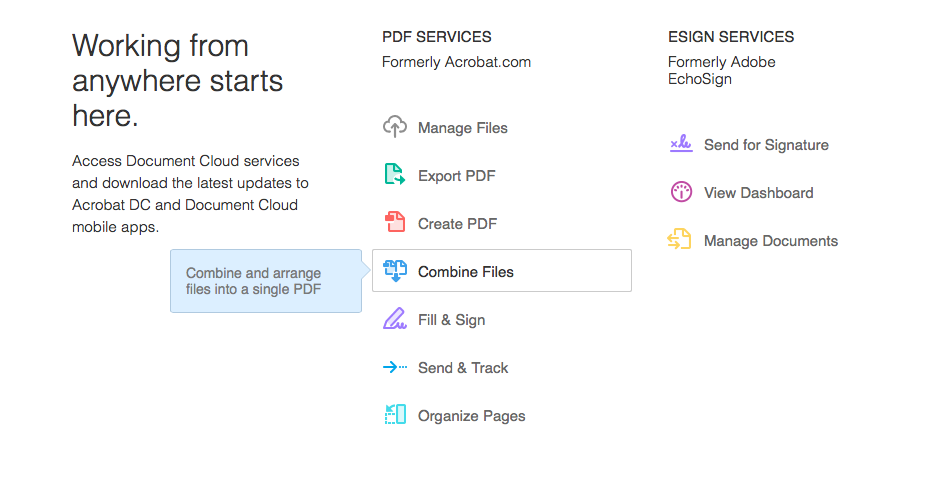Click the Send for Signature icon
Image resolution: width=928 pixels, height=501 pixels.
click(681, 144)
